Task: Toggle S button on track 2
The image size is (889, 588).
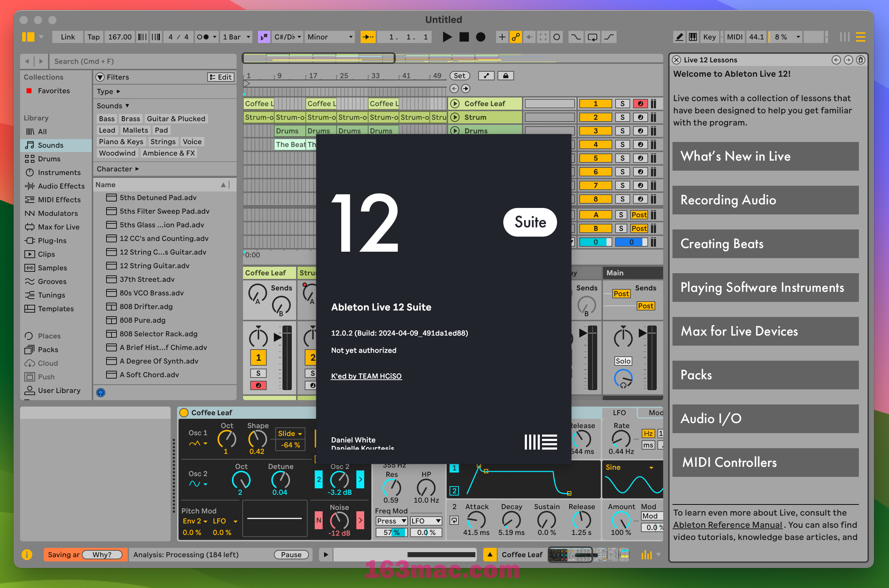Action: 621,119
